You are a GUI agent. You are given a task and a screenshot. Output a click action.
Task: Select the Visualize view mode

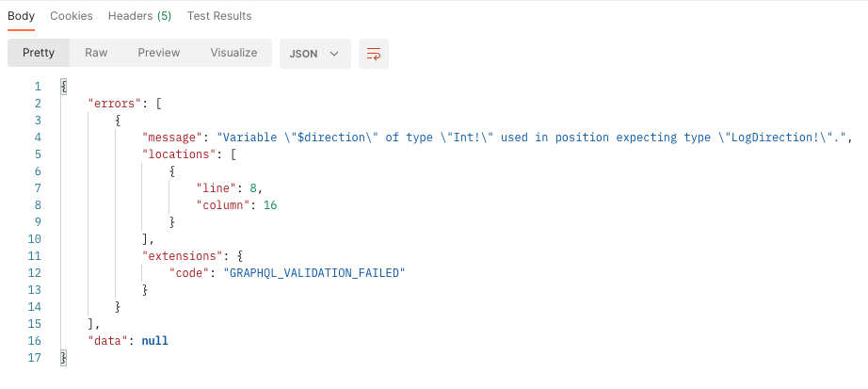233,53
